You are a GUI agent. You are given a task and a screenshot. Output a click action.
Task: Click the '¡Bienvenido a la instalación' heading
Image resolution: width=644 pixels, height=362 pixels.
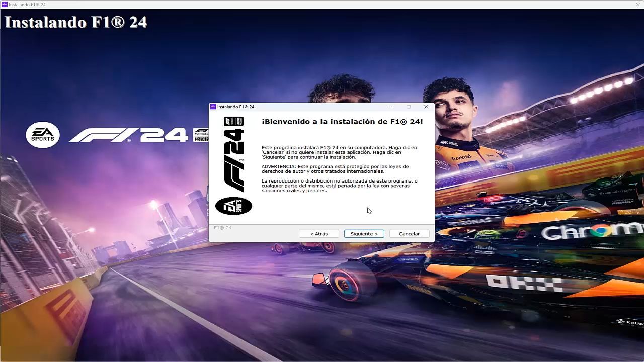click(x=342, y=122)
